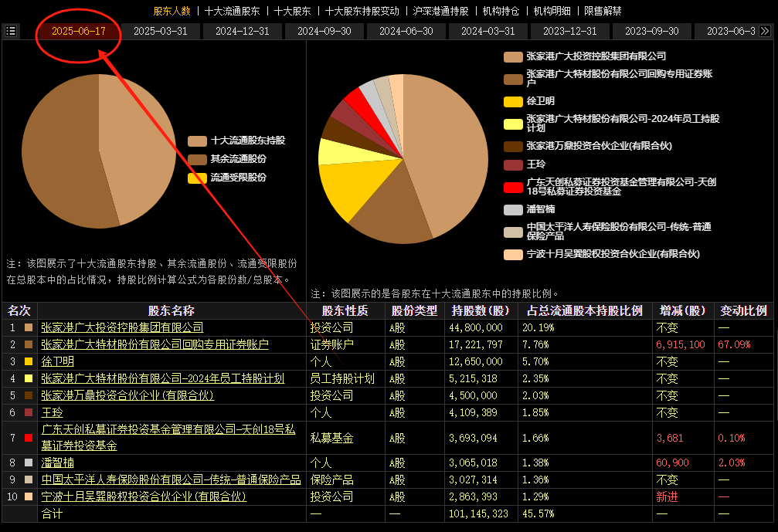Click the 十大流通股东持股 legend swatch

(197, 141)
